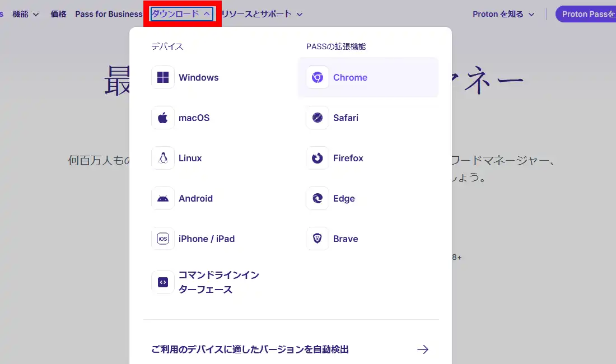Click the Android robot icon

[163, 198]
